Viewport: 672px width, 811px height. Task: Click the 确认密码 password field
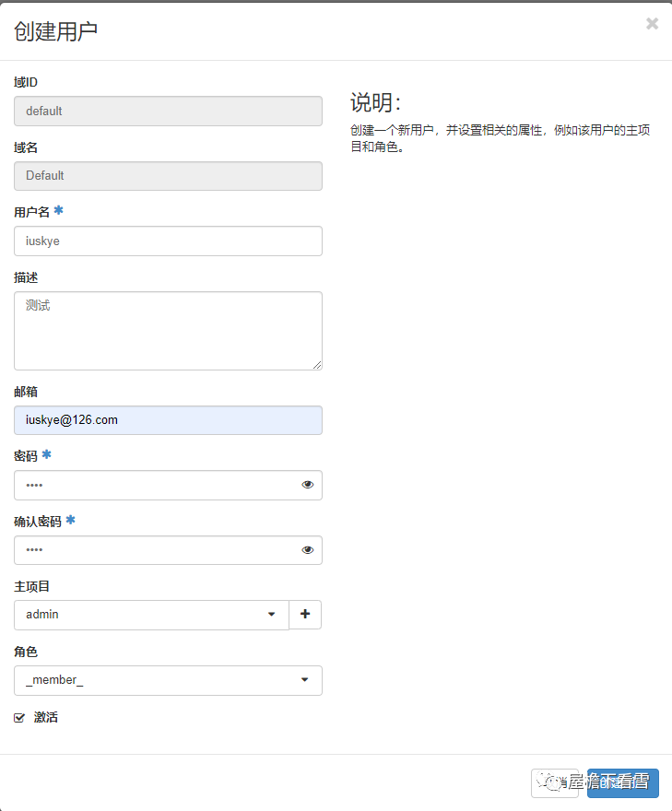click(x=168, y=550)
